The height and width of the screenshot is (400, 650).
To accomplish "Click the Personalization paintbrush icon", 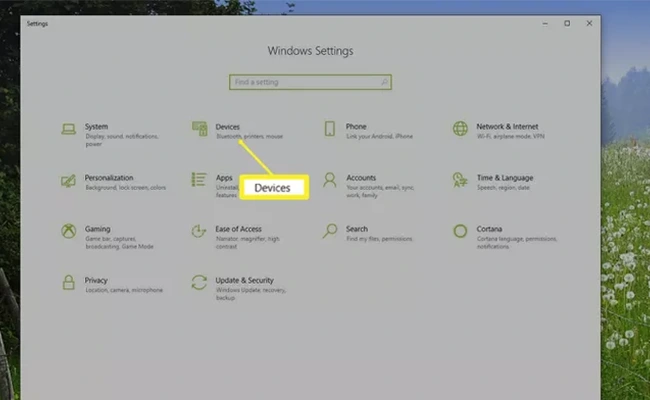I will click(68, 181).
